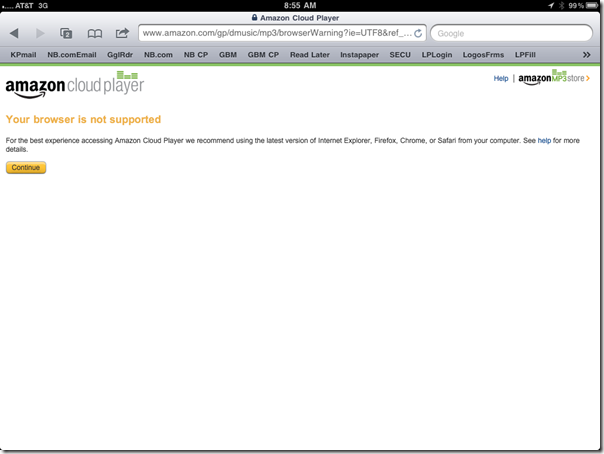Click the inline help link in message
This screenshot has height=454, width=604.
[x=544, y=141]
